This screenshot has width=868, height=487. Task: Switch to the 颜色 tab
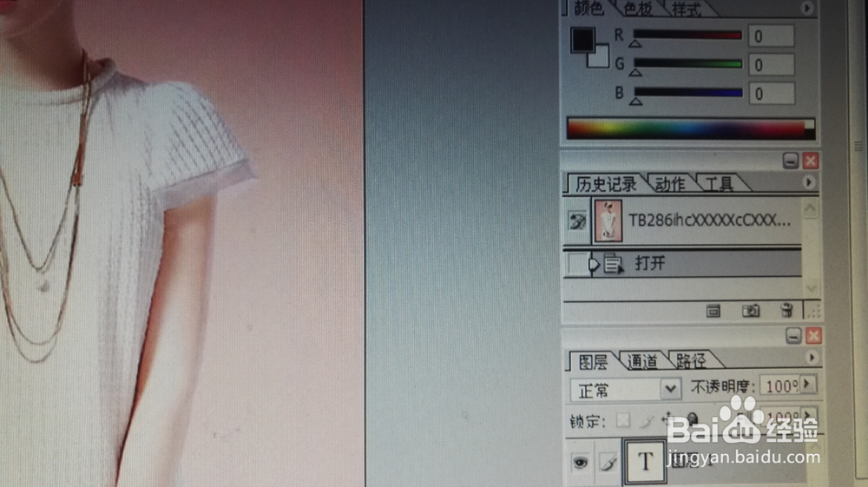click(x=589, y=9)
